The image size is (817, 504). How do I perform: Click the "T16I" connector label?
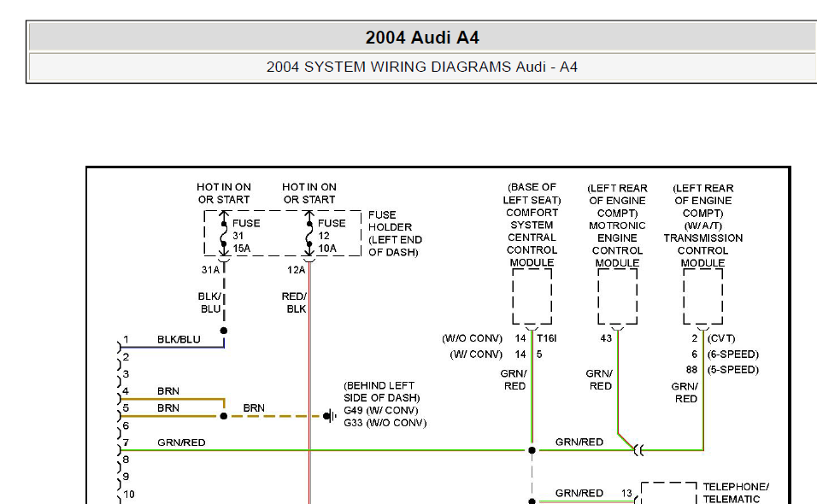pos(547,338)
